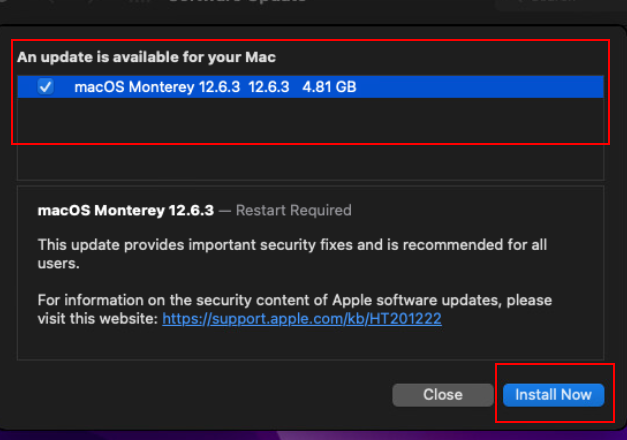This screenshot has width=627, height=440.
Task: Dismiss the dialog with the Close button
Action: tap(443, 395)
